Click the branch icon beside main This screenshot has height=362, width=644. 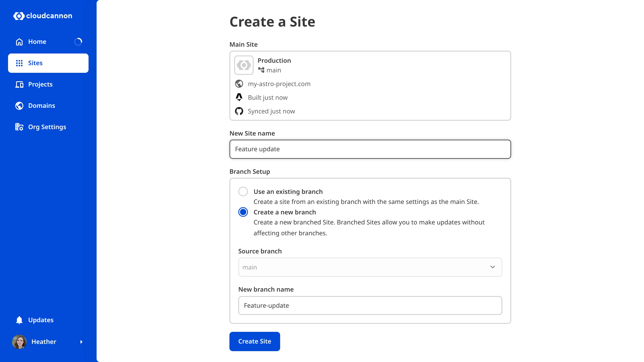[x=261, y=70]
